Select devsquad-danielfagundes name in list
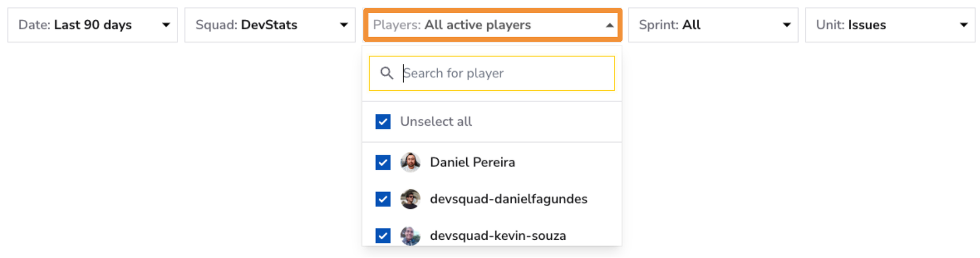The image size is (980, 258). click(x=509, y=199)
